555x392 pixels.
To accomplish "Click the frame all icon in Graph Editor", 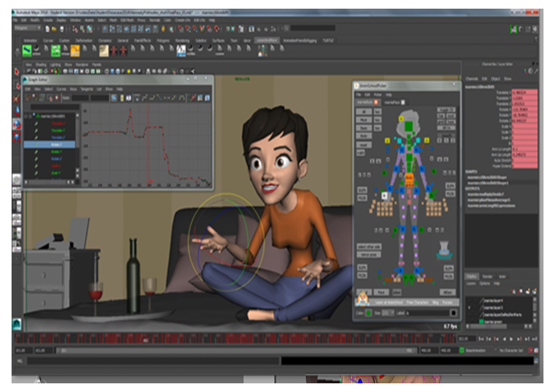I will (114, 97).
